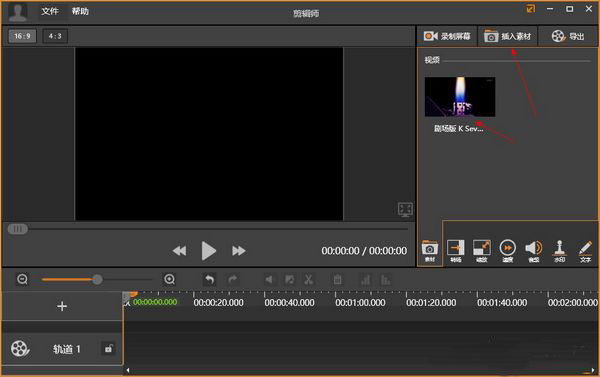
Task: Toggle fullscreen preview icon
Action: click(x=405, y=209)
